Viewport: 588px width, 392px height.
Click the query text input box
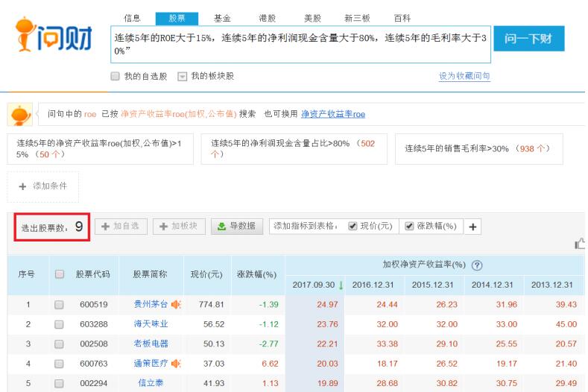[300, 44]
